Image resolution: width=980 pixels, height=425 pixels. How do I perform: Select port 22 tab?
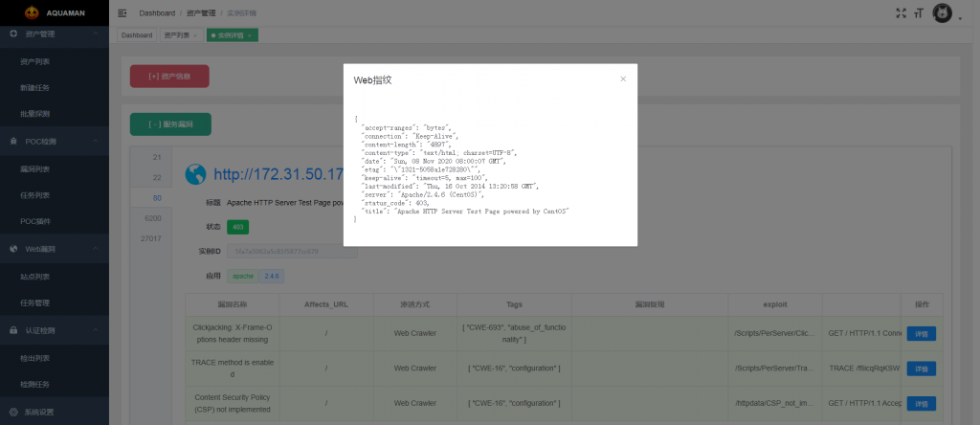(x=150, y=177)
